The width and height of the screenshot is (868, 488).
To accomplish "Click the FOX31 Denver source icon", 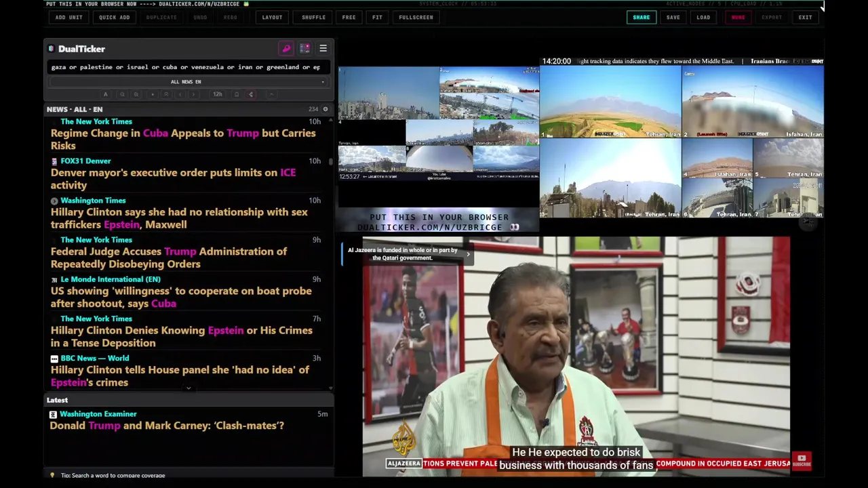I will coord(54,161).
